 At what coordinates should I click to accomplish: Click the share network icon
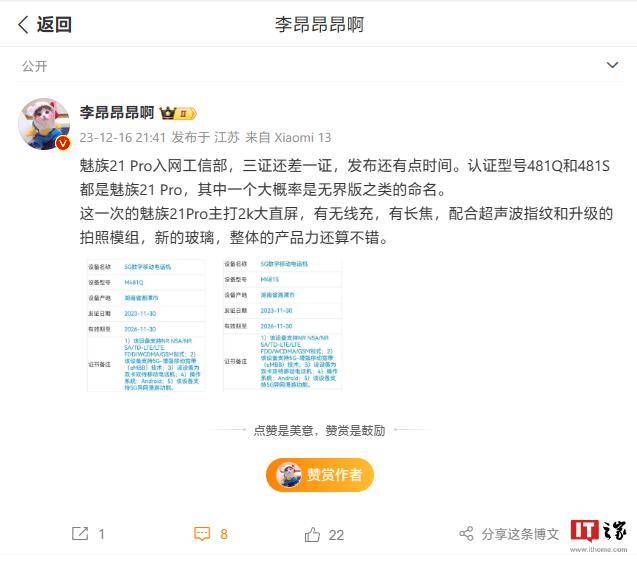466,534
